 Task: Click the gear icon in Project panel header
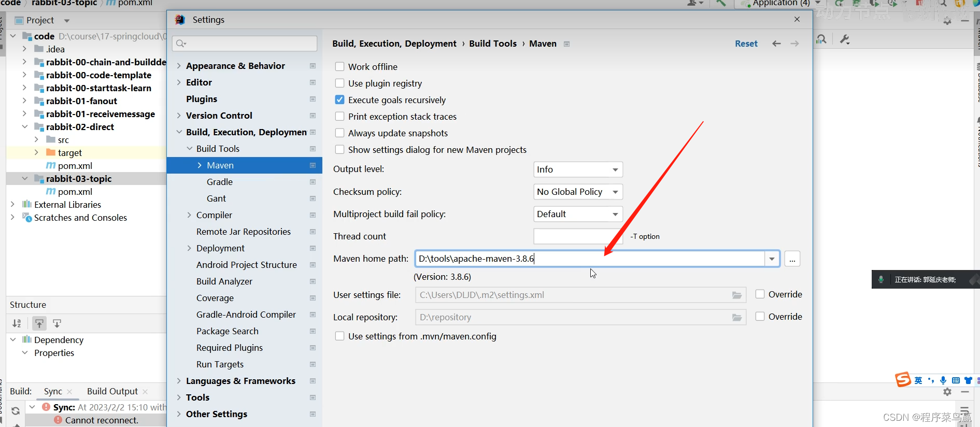tap(947, 21)
